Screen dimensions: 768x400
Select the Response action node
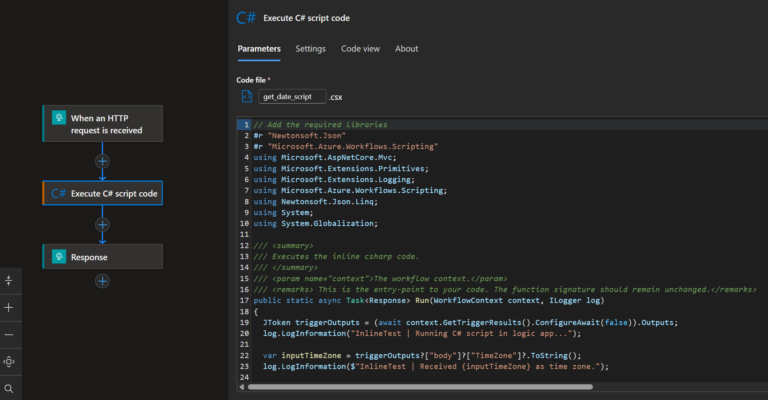click(102, 257)
